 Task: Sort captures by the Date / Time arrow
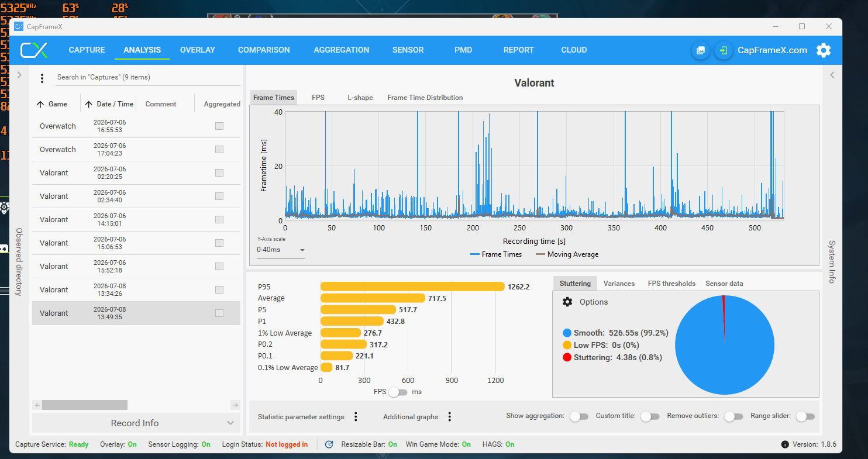(89, 104)
